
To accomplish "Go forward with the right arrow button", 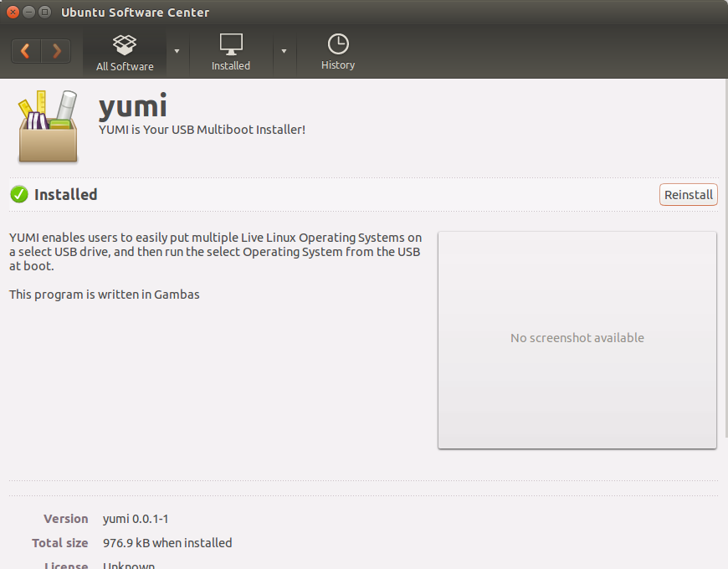I will (x=56, y=50).
